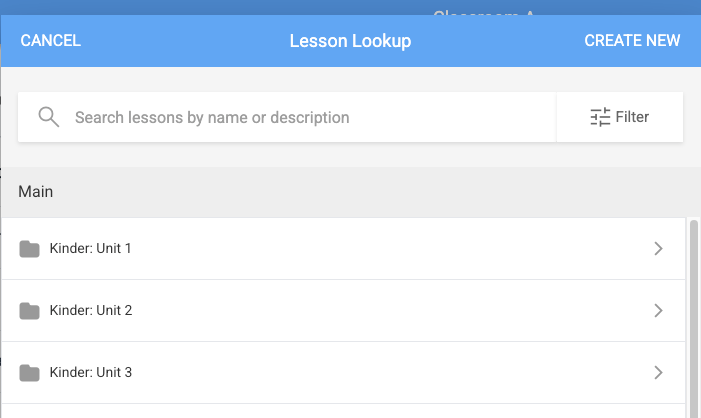Screen dimensions: 701x418
Task: Expand Kinder: Unit 1 using its chevron
Action: click(658, 249)
